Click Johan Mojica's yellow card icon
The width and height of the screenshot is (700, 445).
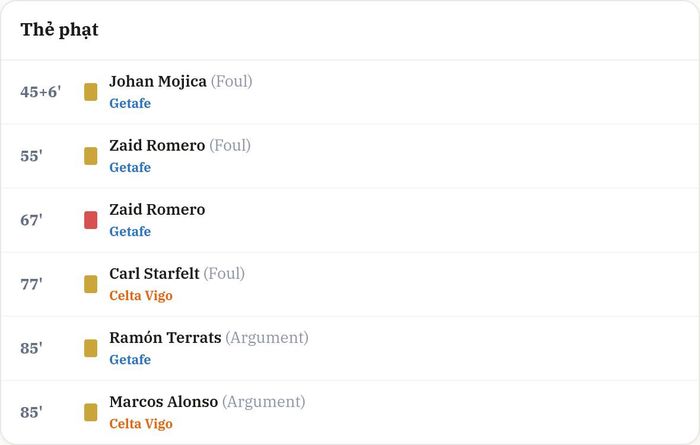[91, 92]
